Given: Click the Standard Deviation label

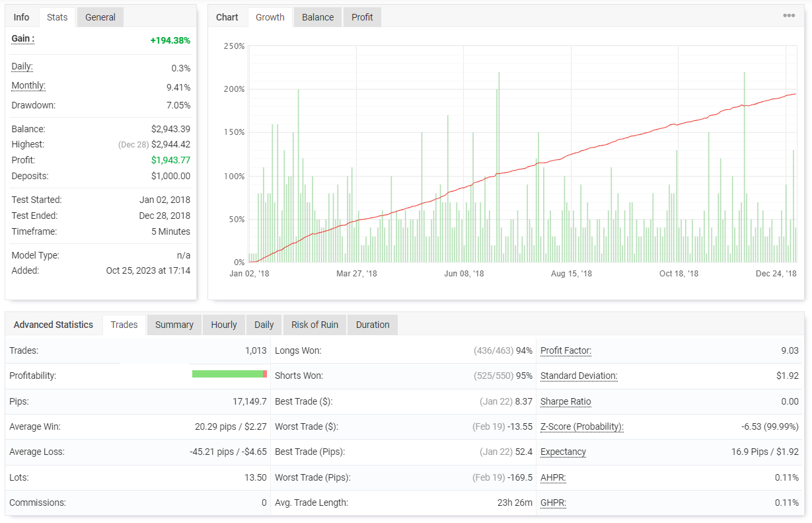Looking at the screenshot, I should (x=579, y=376).
